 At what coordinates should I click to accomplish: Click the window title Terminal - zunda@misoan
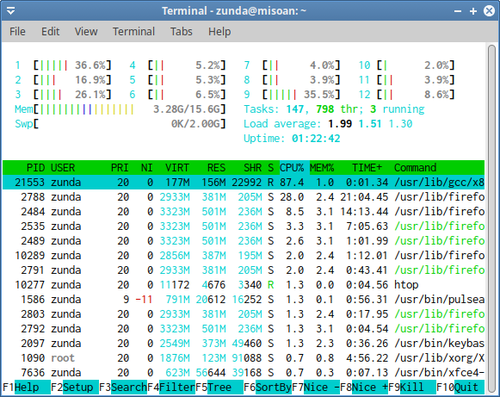[234, 11]
